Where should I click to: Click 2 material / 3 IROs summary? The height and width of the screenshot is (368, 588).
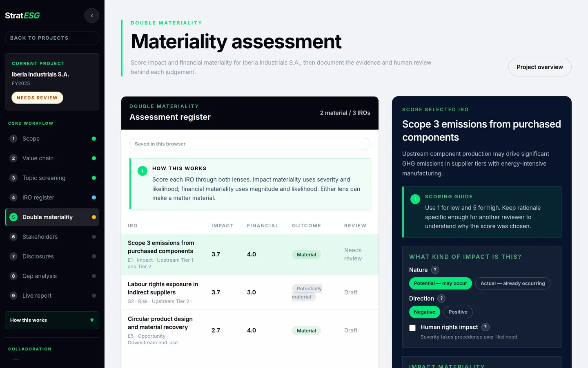click(345, 113)
